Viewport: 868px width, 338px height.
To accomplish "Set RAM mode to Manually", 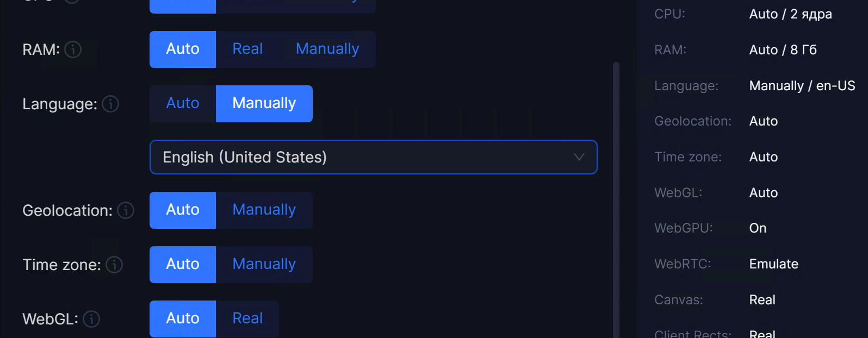I will click(x=327, y=49).
